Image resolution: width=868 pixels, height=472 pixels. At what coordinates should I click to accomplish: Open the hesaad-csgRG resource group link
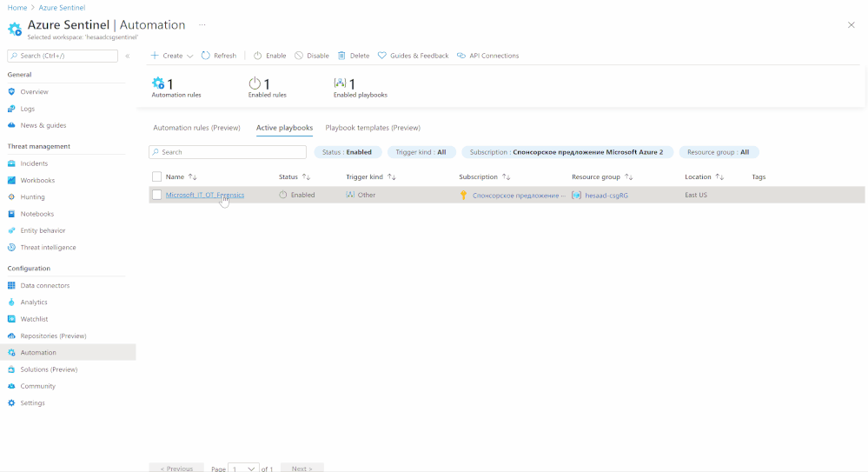tap(606, 195)
